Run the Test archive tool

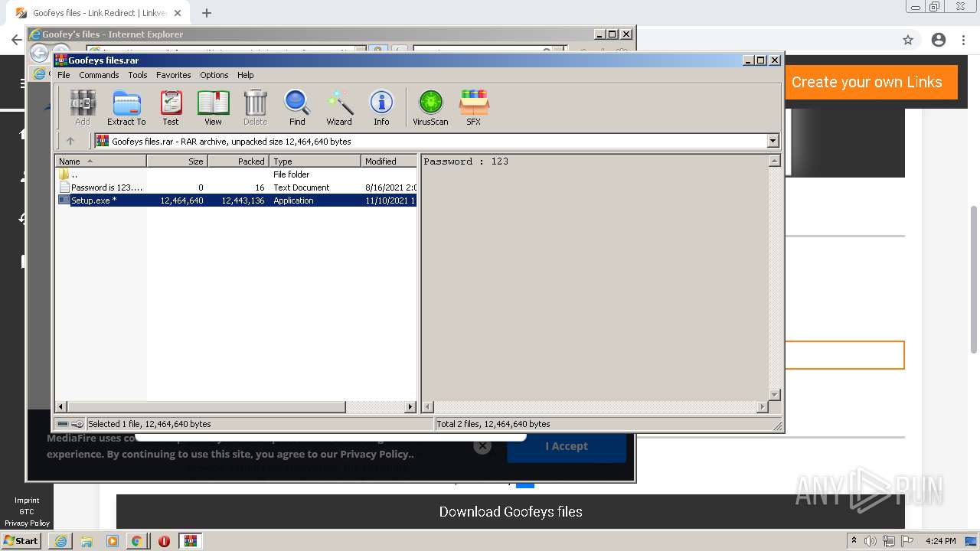(x=171, y=107)
